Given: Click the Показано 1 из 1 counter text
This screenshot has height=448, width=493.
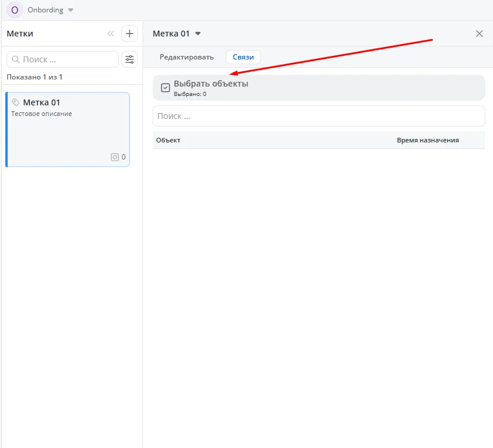Looking at the screenshot, I should tap(35, 77).
